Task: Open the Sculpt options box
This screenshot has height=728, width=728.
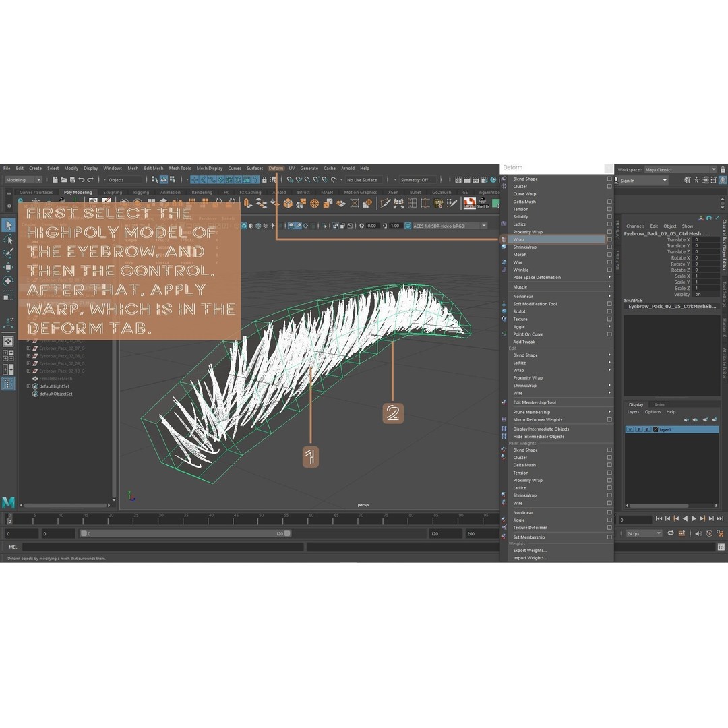Action: tap(609, 311)
